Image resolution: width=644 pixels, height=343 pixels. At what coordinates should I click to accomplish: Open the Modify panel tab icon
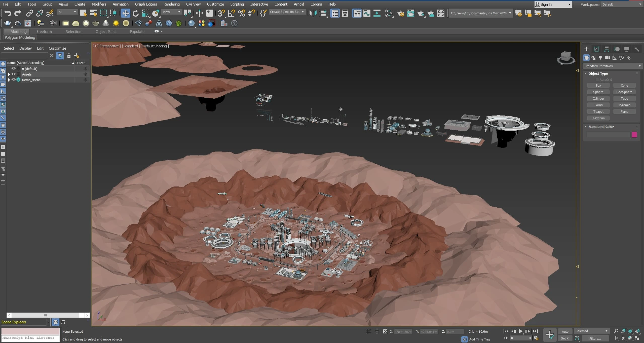click(596, 49)
